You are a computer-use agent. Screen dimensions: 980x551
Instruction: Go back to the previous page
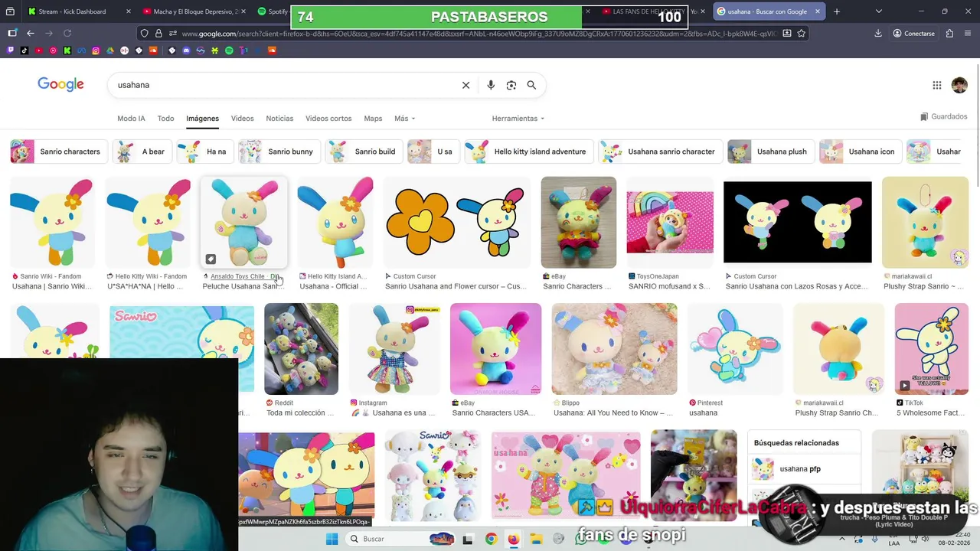31,34
